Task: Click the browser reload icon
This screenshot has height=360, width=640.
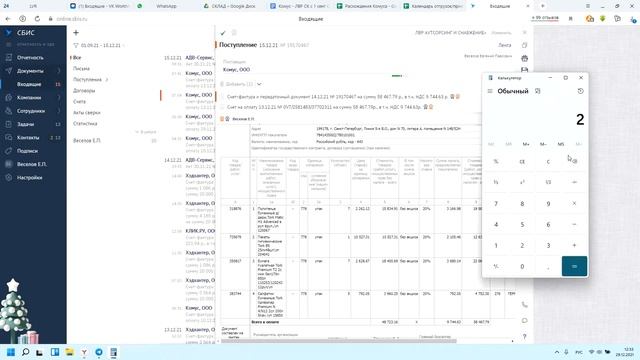Action: [37, 19]
